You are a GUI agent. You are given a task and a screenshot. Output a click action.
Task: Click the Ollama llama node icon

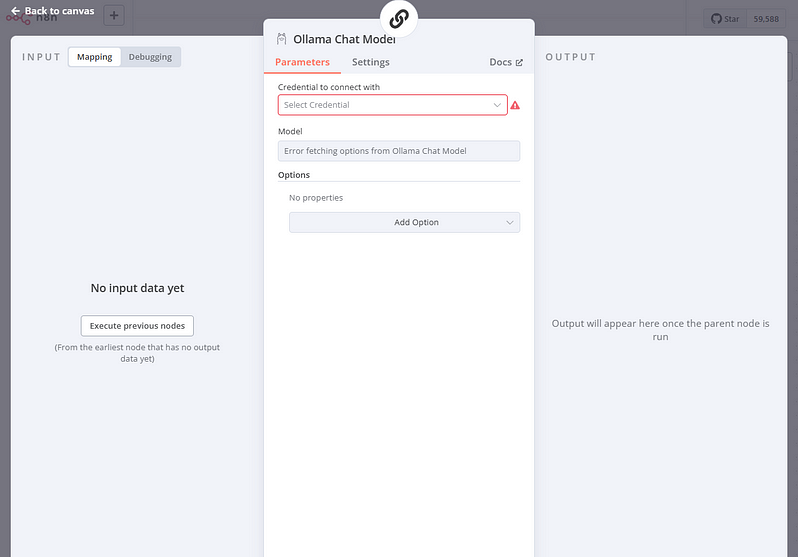click(281, 39)
